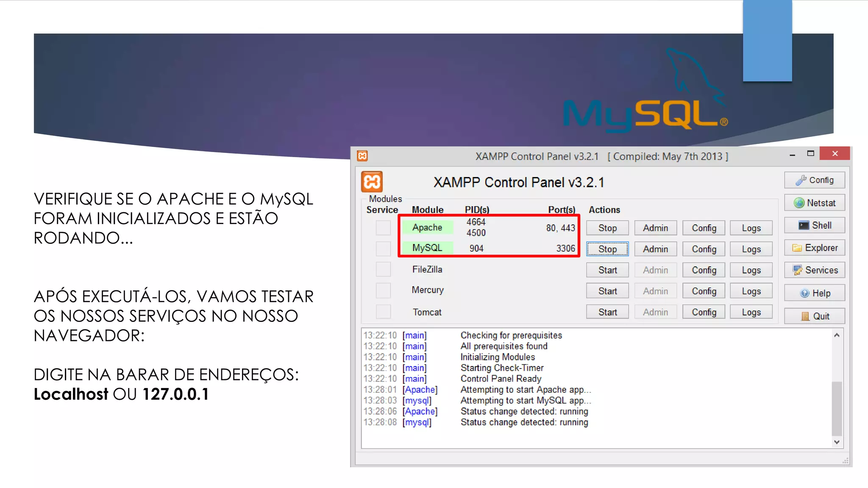The width and height of the screenshot is (868, 488).
Task: Toggle FileZilla service checkbox
Action: (383, 269)
